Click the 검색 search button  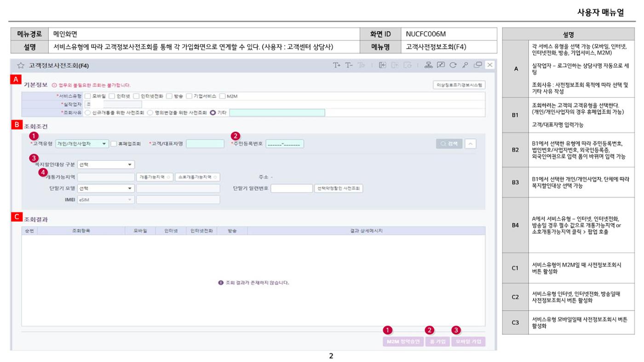[449, 144]
